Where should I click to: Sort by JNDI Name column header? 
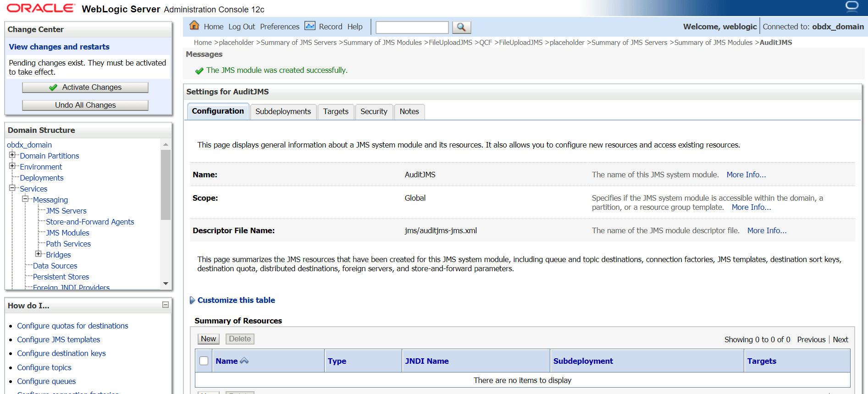tap(427, 361)
